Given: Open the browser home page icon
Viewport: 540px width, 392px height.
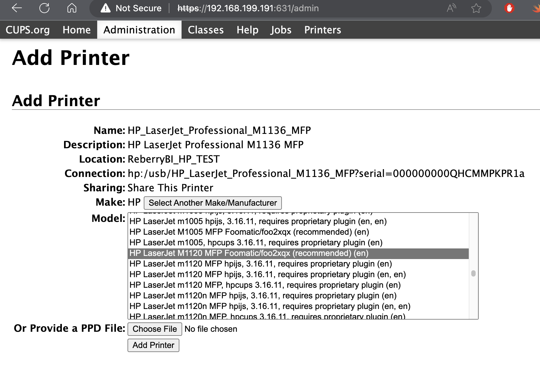Looking at the screenshot, I should pyautogui.click(x=72, y=8).
